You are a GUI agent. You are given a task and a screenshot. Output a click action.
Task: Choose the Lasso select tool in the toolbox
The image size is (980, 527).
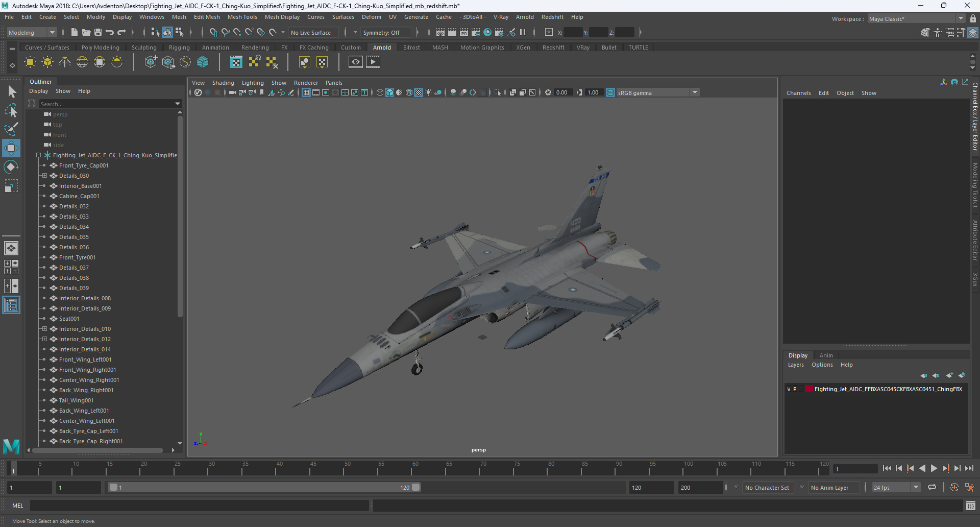coord(11,110)
